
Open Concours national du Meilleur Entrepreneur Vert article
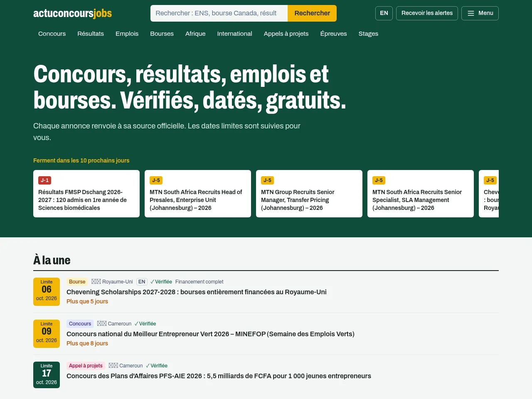(x=210, y=334)
